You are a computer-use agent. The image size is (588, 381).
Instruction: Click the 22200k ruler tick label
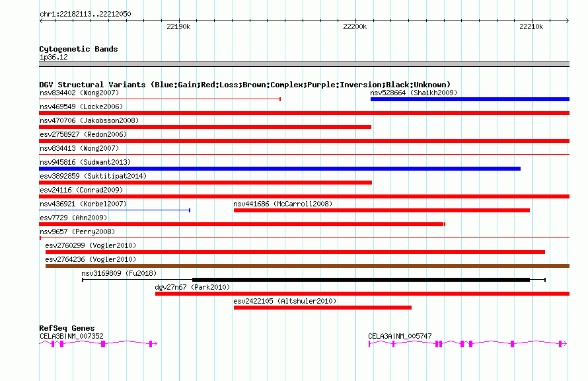(355, 26)
